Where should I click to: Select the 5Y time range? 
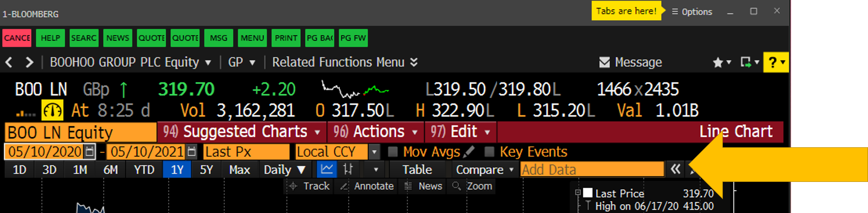tap(207, 170)
